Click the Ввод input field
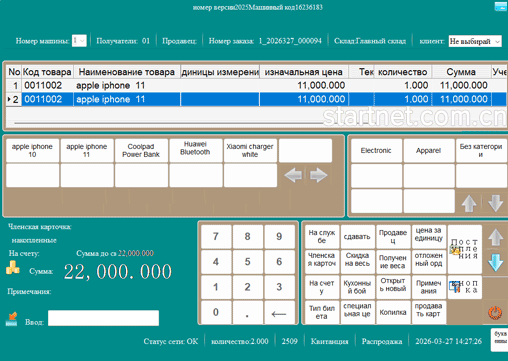The height and width of the screenshot is (361, 508). 103,318
